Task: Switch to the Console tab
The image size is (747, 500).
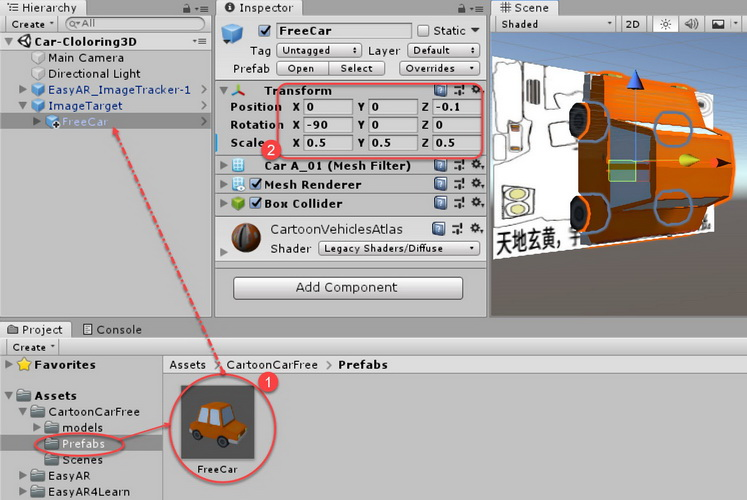Action: (x=112, y=330)
